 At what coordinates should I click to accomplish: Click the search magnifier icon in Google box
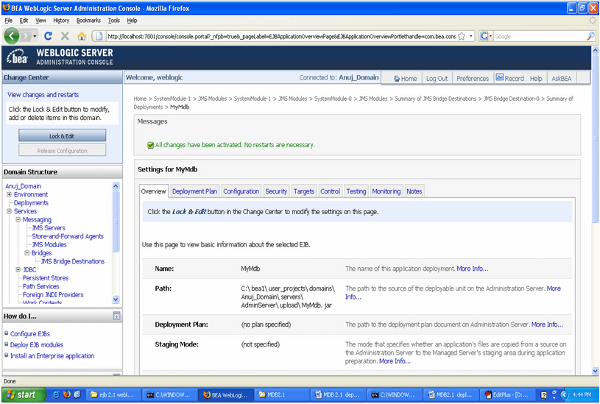591,36
